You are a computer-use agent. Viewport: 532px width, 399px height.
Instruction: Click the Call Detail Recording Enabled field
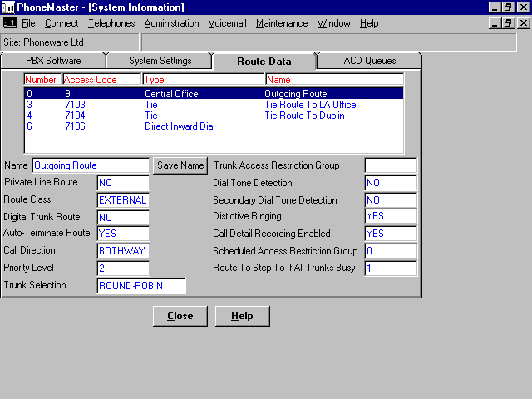[391, 234]
